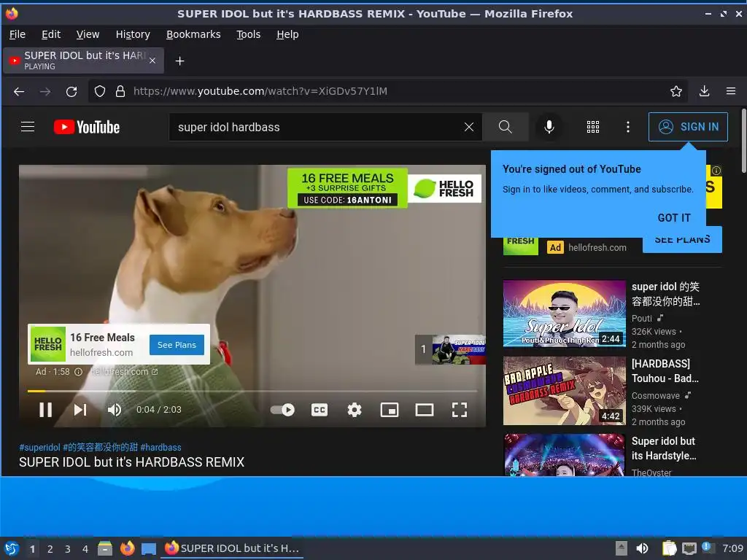The height and width of the screenshot is (560, 747).
Task: Open the sidebar ad info icon
Action: (x=716, y=170)
